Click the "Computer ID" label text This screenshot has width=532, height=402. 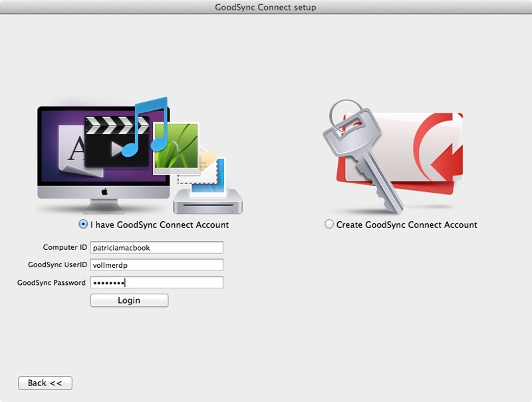[65, 247]
